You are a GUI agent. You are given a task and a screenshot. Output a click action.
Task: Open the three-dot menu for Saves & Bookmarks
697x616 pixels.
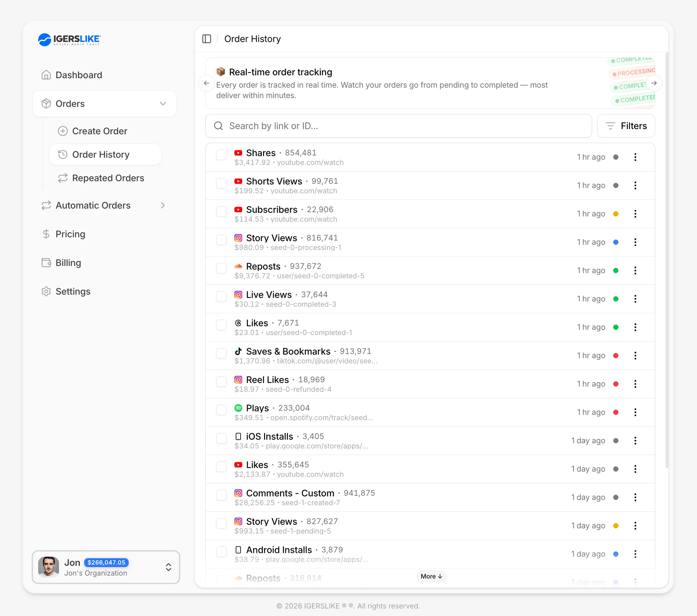[635, 356]
